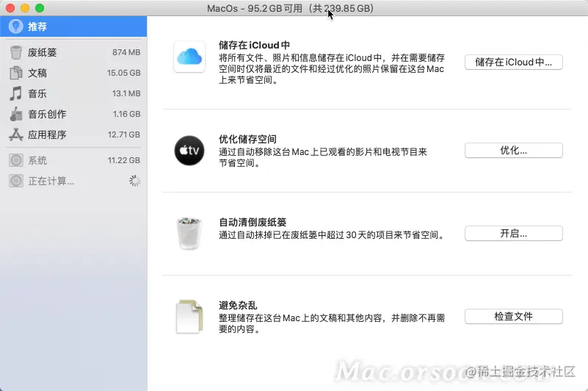Click the 13.1 MB size value

pos(126,93)
